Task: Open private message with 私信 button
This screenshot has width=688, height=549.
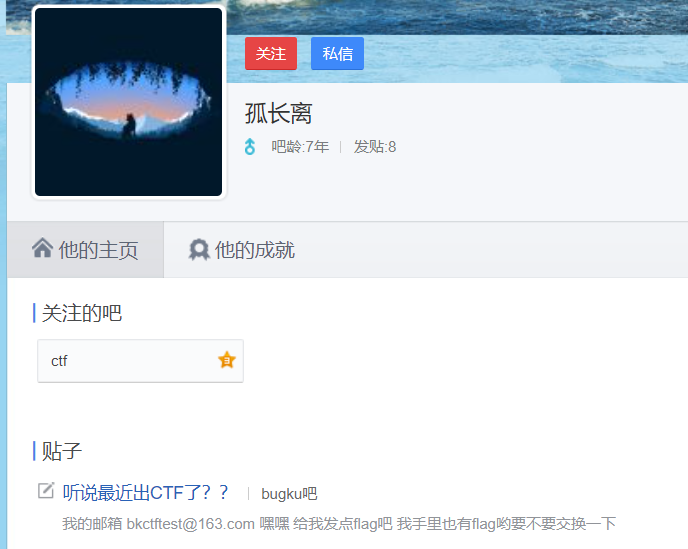Action: pyautogui.click(x=337, y=54)
